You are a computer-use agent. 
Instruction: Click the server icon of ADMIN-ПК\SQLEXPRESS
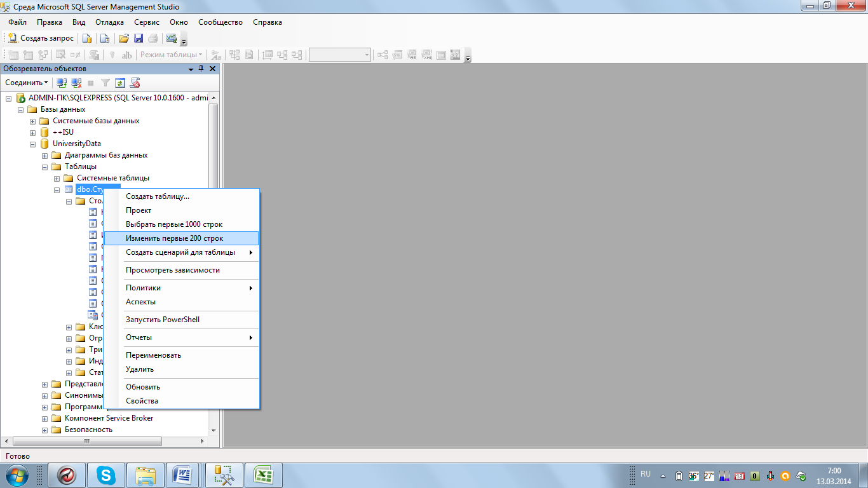coord(20,98)
